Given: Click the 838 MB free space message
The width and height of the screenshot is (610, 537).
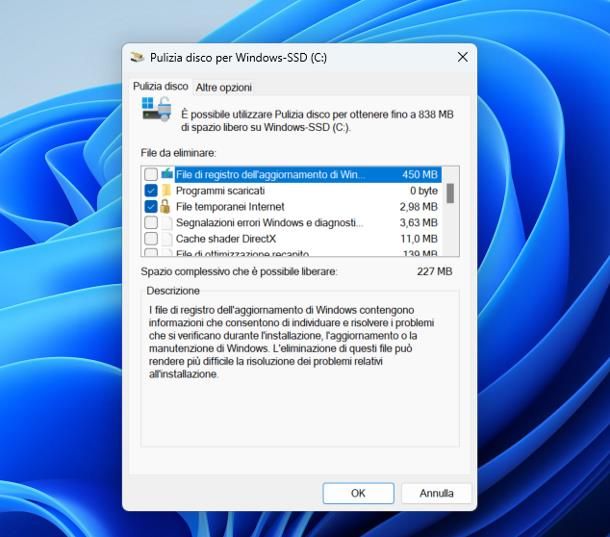Looking at the screenshot, I should point(317,121).
